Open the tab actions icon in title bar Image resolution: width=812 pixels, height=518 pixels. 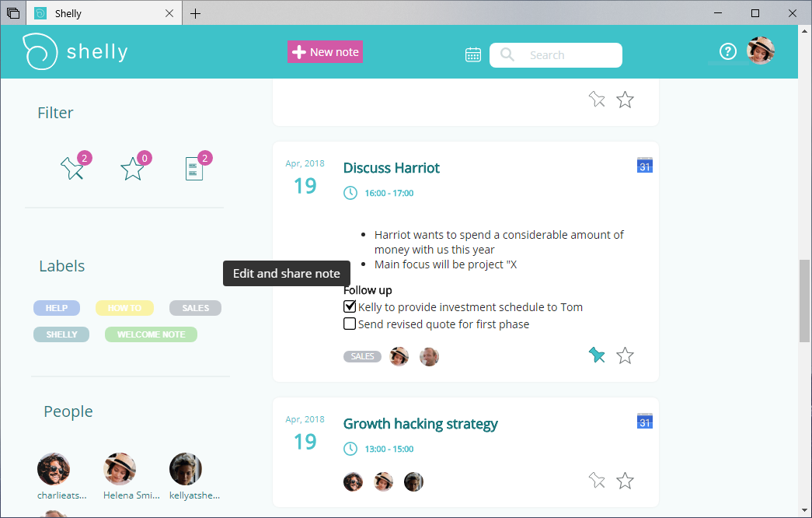pos(13,13)
